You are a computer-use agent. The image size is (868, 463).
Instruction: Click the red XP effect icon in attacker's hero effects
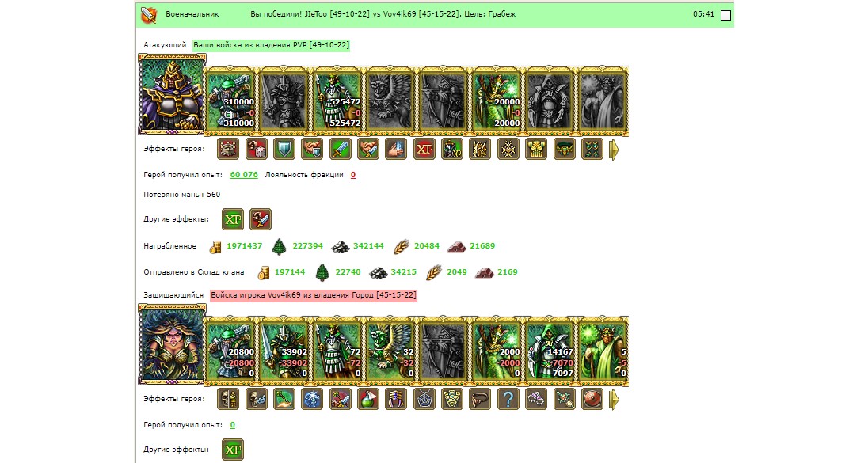[x=424, y=149]
